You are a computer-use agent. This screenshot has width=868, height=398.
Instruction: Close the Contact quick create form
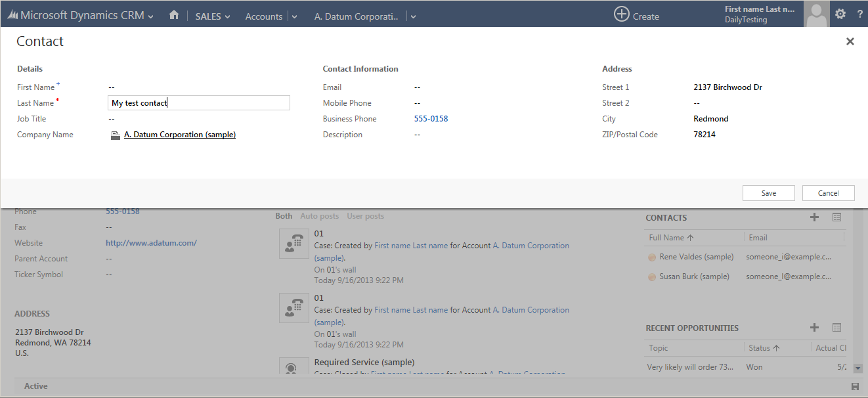pos(850,41)
